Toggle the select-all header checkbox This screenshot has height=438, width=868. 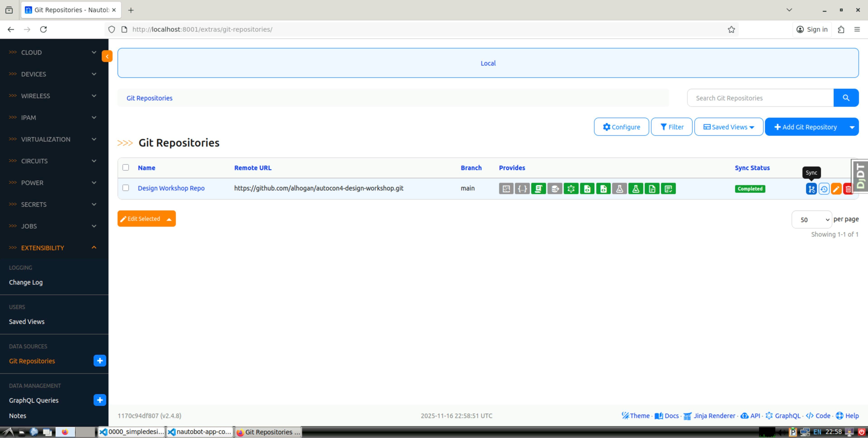click(126, 168)
